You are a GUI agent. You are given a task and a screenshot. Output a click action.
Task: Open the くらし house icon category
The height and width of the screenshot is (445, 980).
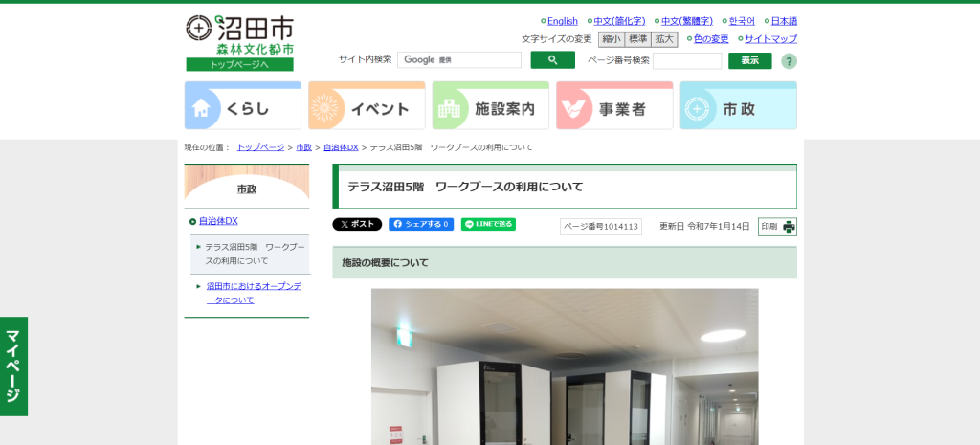pos(242,106)
